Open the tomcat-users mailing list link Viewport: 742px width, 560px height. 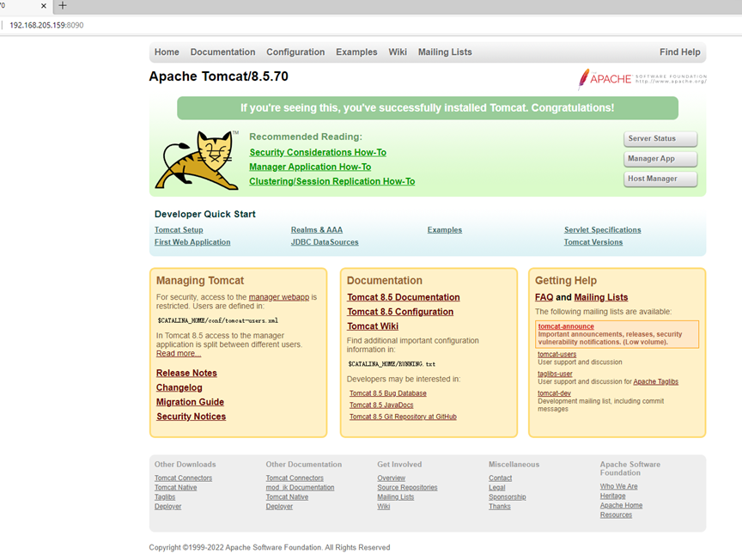pyautogui.click(x=557, y=354)
